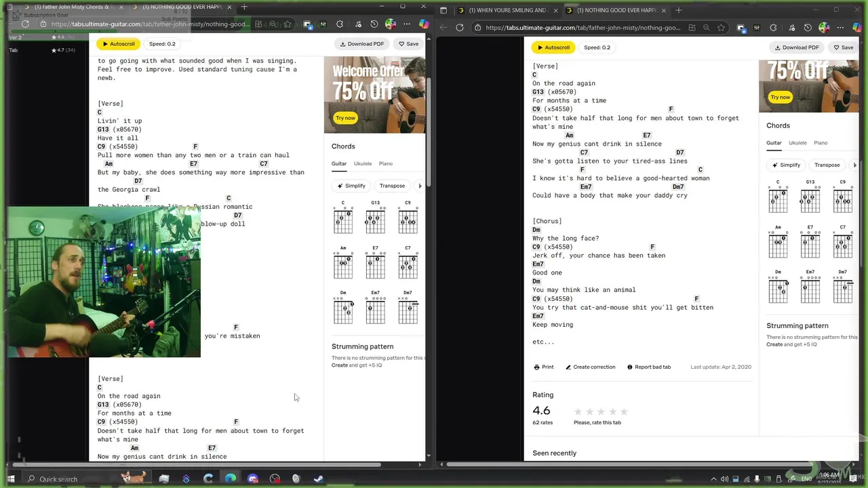Open Edge browser from taskbar
Viewport: 868px width, 488px height.
231,479
